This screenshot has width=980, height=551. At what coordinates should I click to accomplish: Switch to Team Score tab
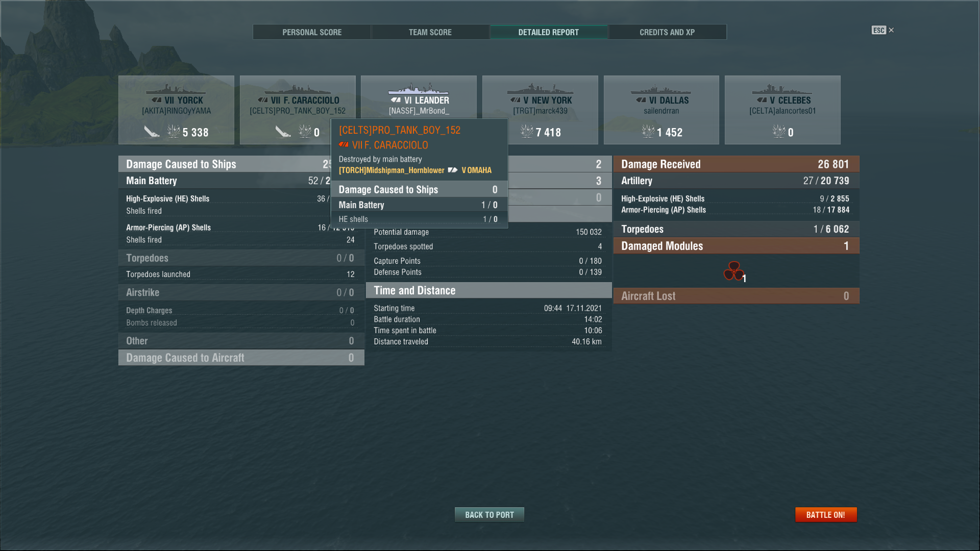click(430, 32)
